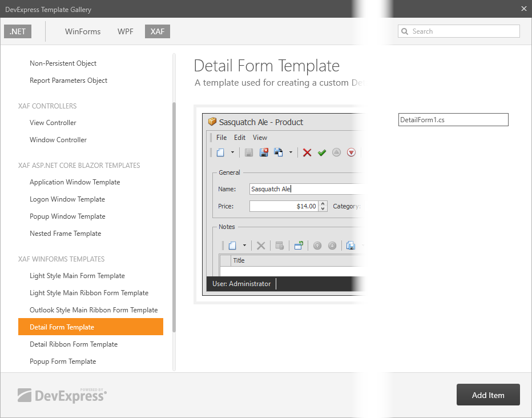Click the Add Item button

pyautogui.click(x=488, y=395)
